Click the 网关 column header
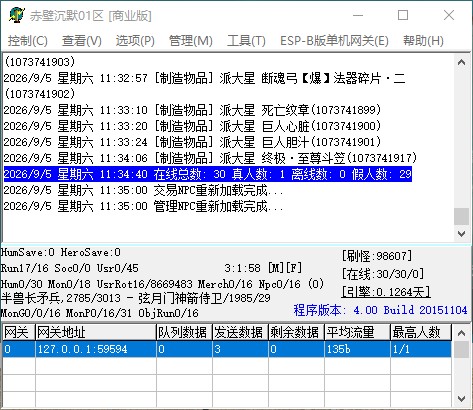Screen dimensions: 473x410 pos(19,332)
